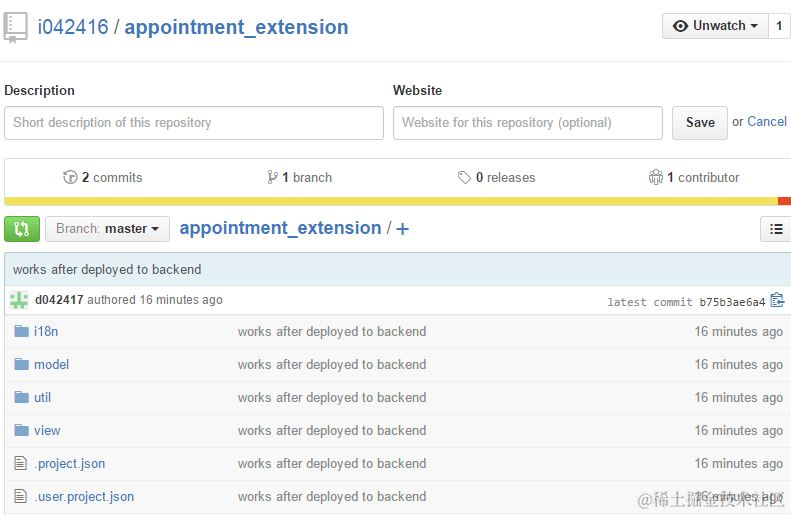The height and width of the screenshot is (515, 791).
Task: Open the i042416 owner link
Action: (x=73, y=27)
